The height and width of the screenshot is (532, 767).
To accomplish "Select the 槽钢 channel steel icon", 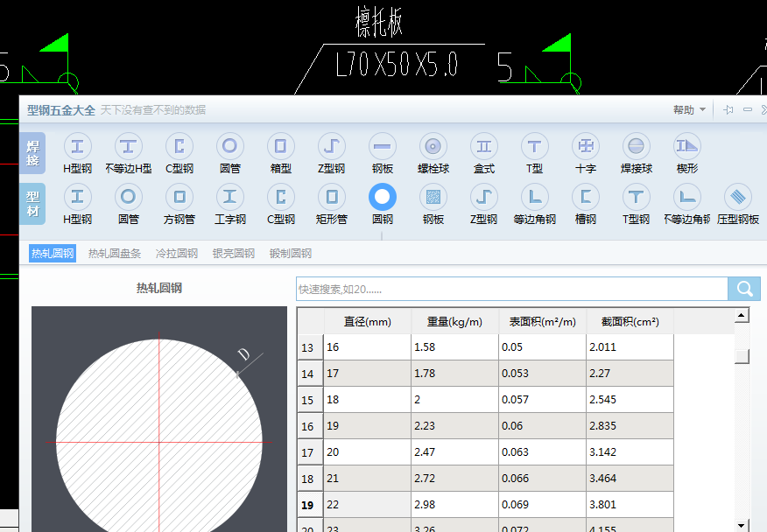I will point(586,197).
